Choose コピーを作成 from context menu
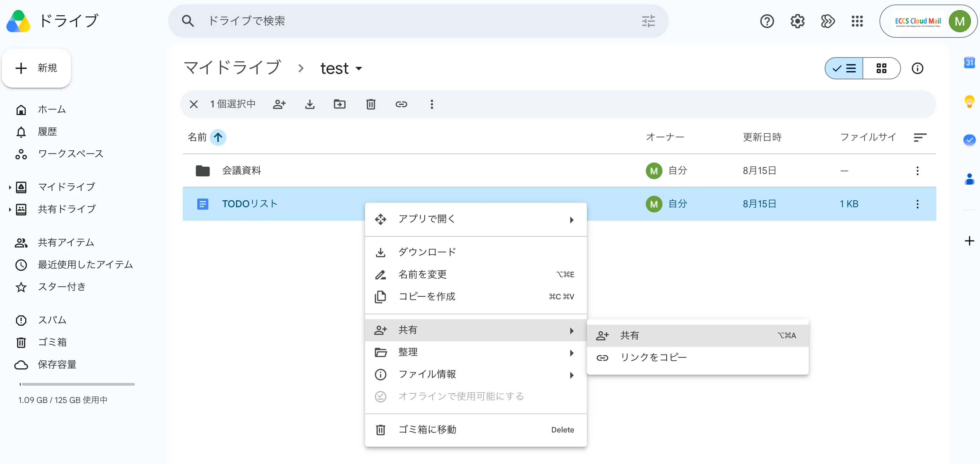 click(476, 297)
